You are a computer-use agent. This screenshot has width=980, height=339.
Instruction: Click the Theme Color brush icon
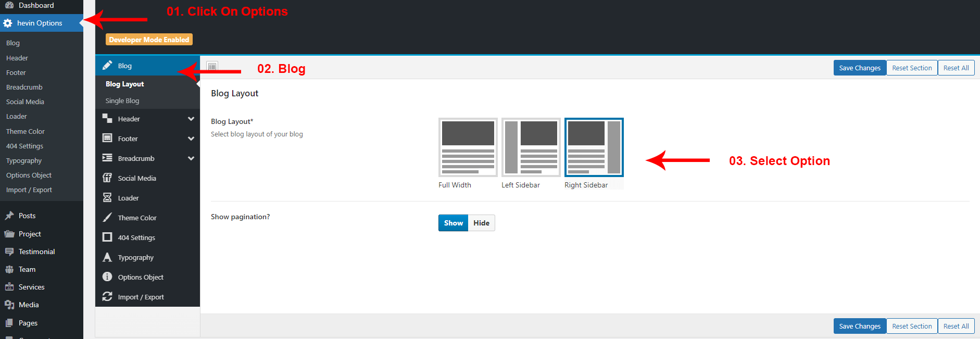click(107, 218)
